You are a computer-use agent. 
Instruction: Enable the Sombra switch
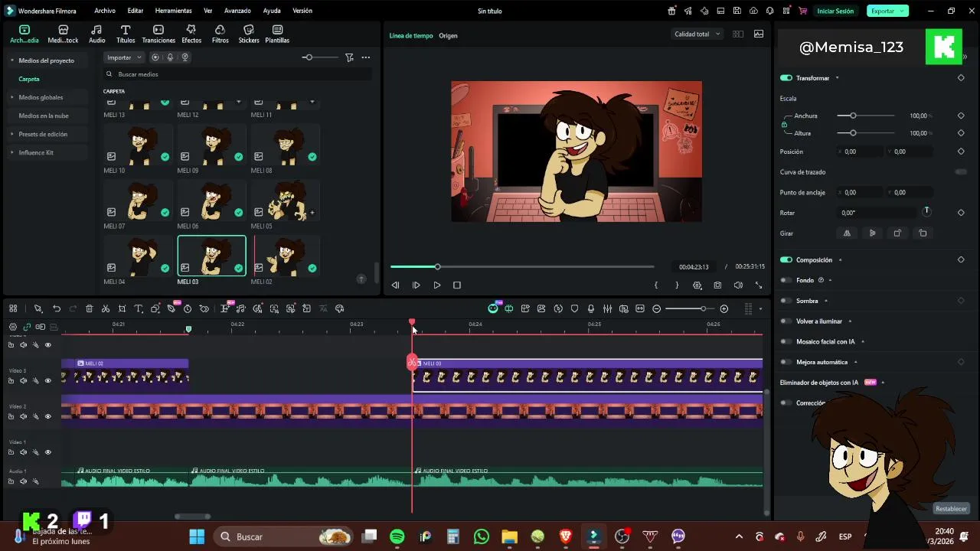786,301
